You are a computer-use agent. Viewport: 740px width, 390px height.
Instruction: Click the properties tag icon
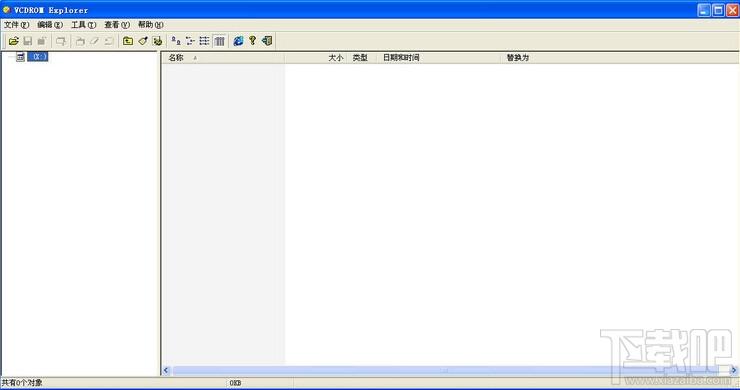coord(143,41)
